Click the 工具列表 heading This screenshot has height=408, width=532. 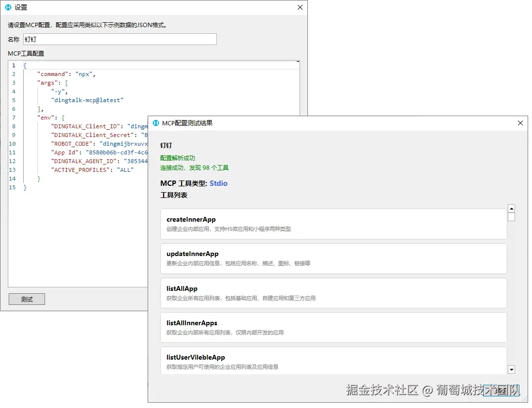pos(174,196)
